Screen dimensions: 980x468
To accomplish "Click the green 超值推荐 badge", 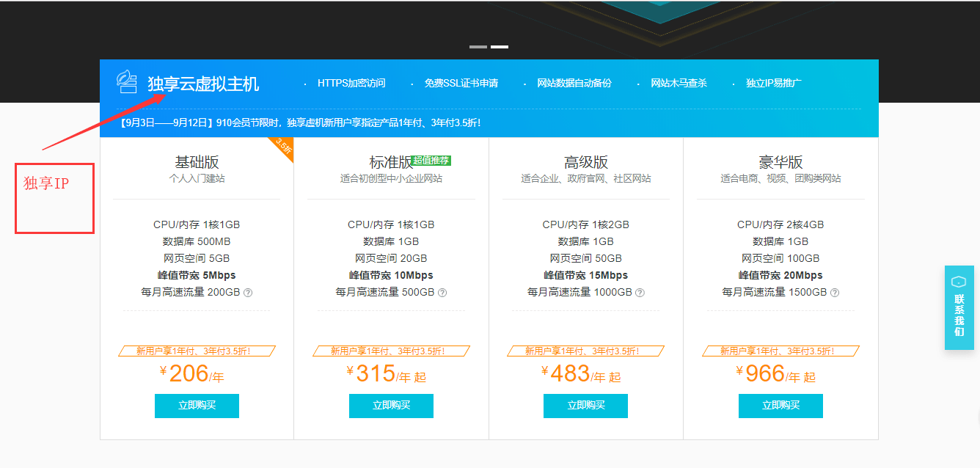I will tap(431, 161).
